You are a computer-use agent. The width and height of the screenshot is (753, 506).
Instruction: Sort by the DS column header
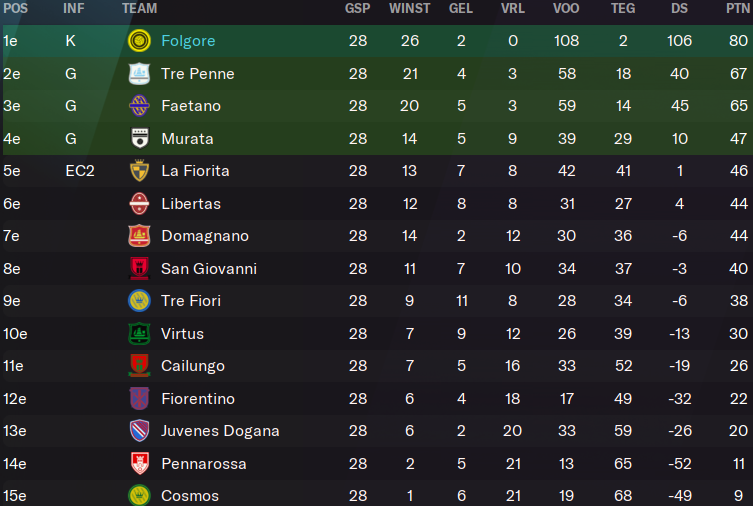[x=679, y=8]
